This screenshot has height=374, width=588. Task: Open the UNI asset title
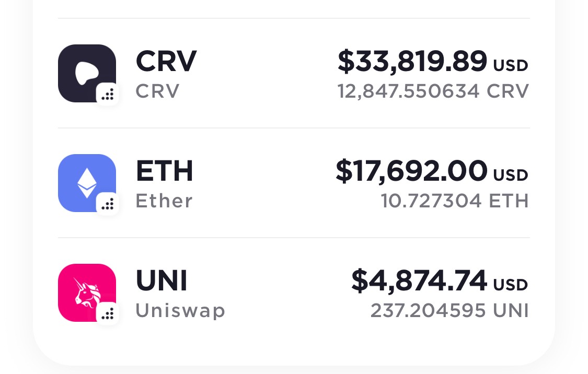(x=162, y=280)
